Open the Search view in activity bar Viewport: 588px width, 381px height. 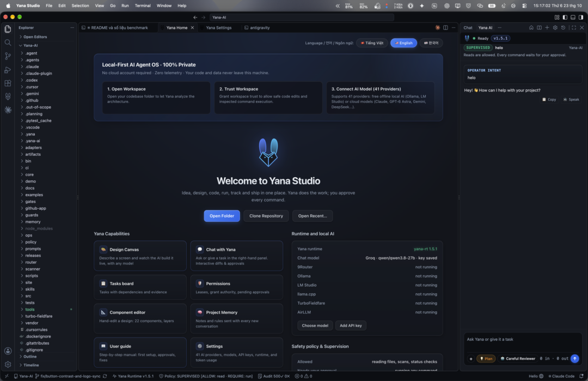click(8, 43)
